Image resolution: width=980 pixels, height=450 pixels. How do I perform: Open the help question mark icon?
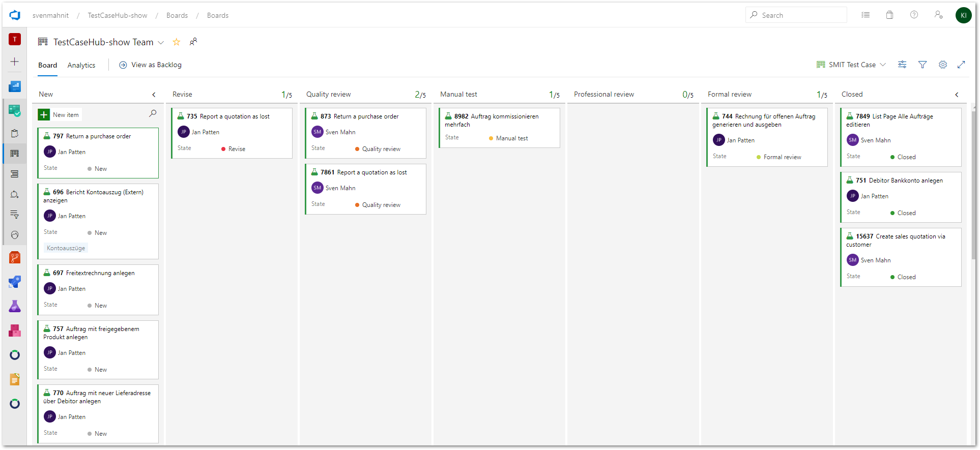[x=914, y=15]
